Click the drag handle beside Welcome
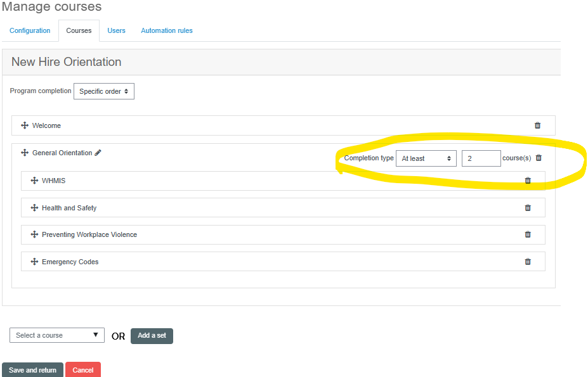588x377 pixels. coord(25,125)
